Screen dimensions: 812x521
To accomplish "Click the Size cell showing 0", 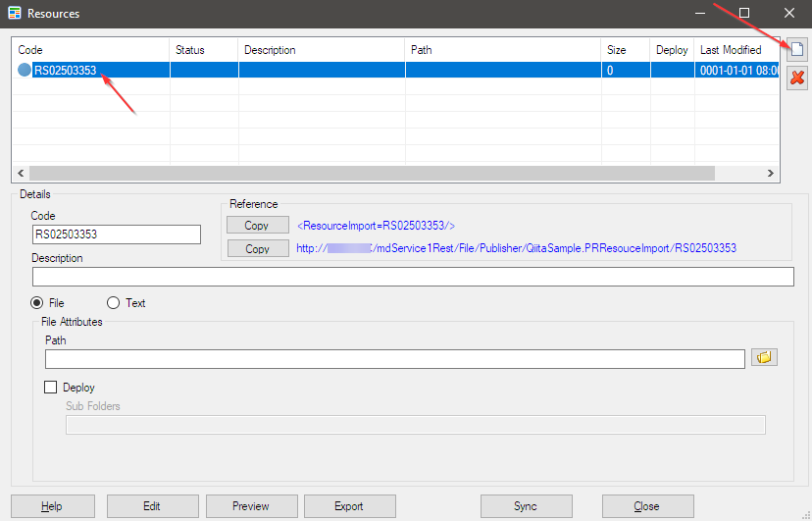I will click(x=626, y=70).
